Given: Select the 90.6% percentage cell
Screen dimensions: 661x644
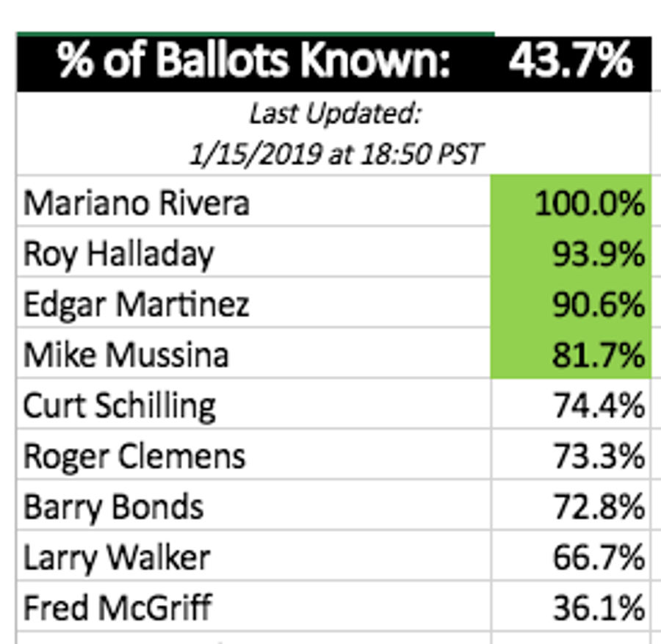Looking at the screenshot, I should tap(571, 303).
